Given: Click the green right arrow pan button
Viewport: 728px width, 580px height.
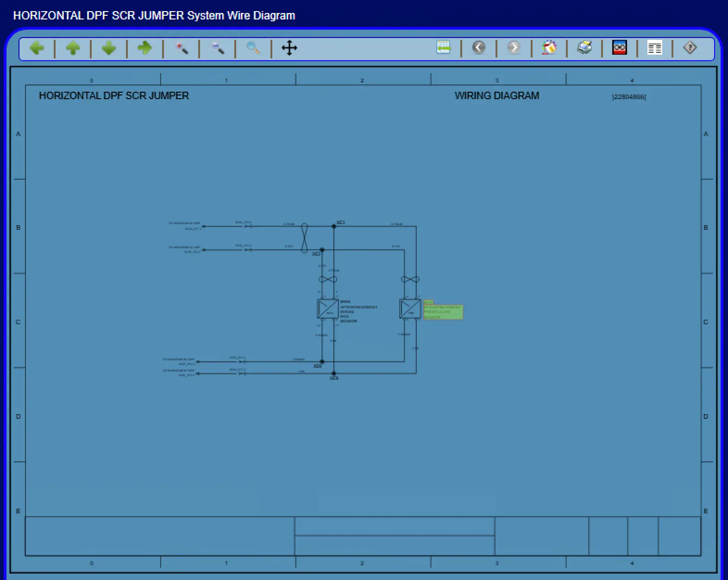Looking at the screenshot, I should pos(144,48).
